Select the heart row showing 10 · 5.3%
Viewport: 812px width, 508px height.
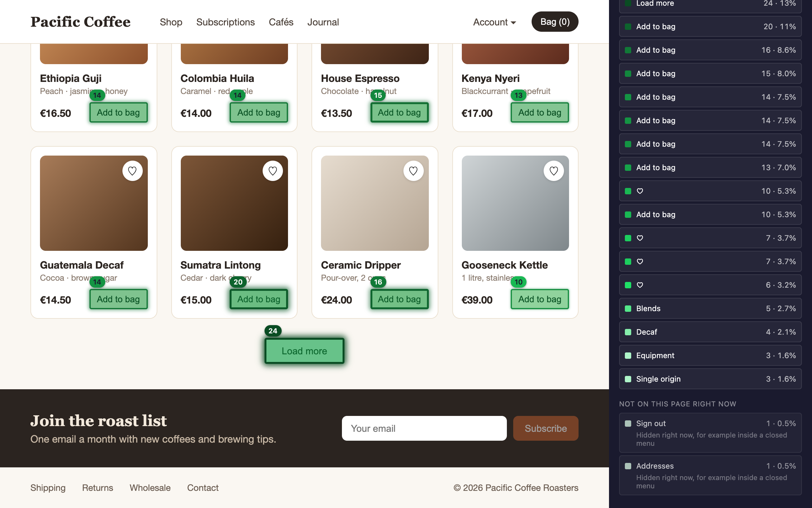[710, 191]
